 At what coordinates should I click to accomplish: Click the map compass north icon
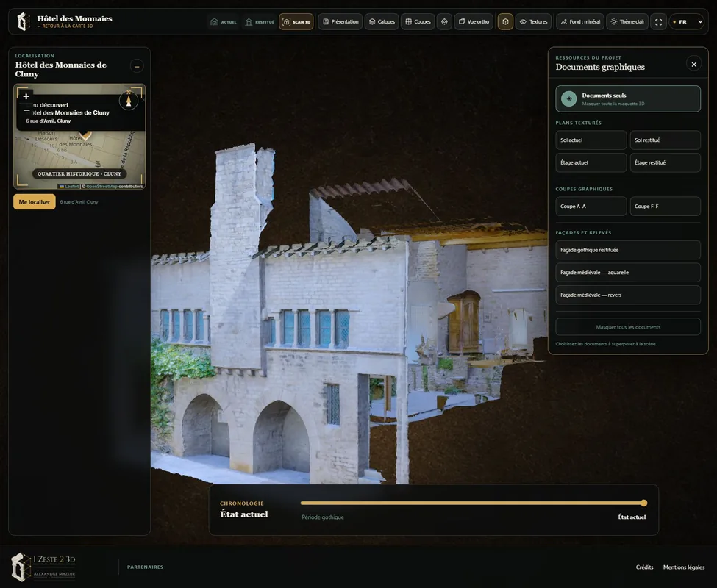129,100
